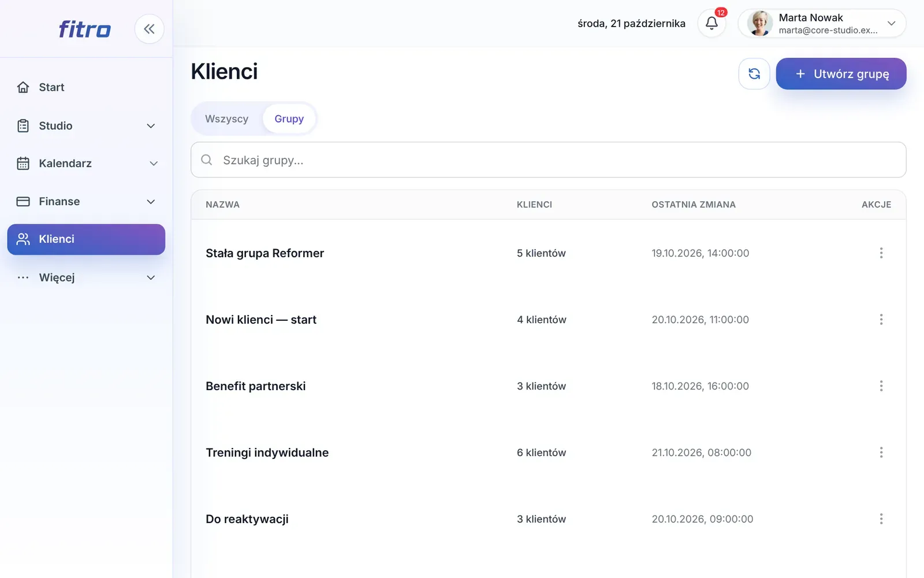This screenshot has width=924, height=578.
Task: Expand the Kalendarz submenu chevron
Action: (x=154, y=164)
